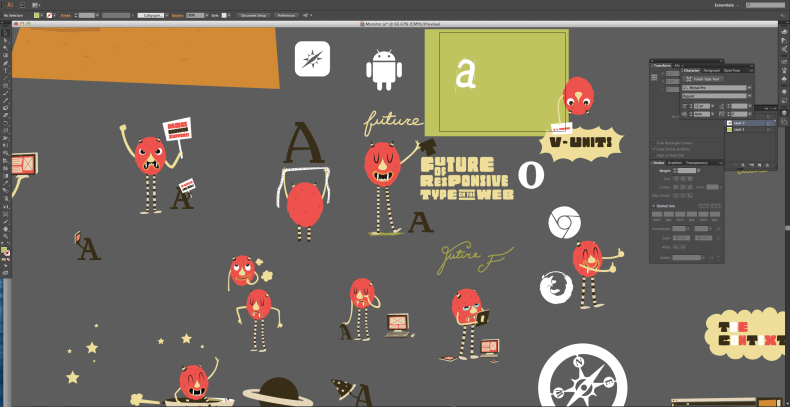Open the font style Regular dropdown
This screenshot has height=407, width=790.
750,96
